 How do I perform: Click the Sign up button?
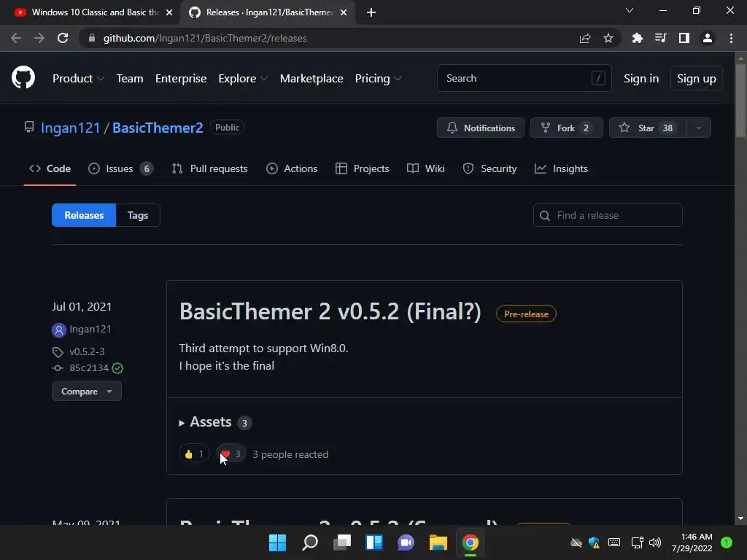pyautogui.click(x=696, y=79)
